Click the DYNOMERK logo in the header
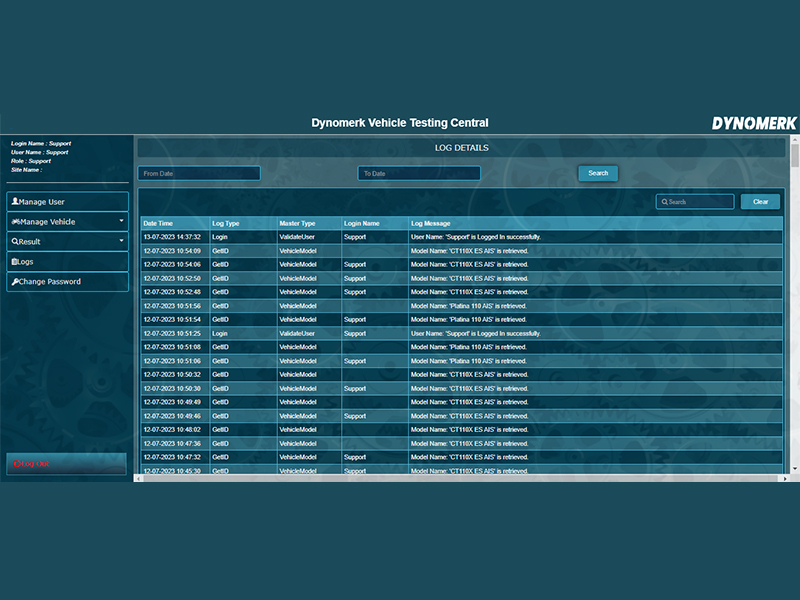800x600 pixels. pyautogui.click(x=754, y=123)
